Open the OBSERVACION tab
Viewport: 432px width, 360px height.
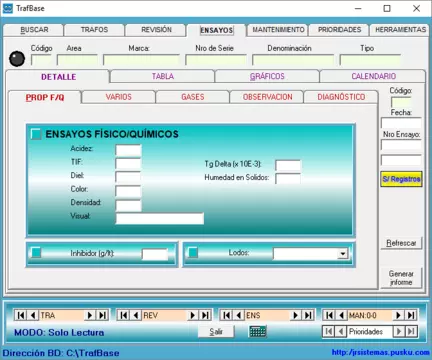[267, 97]
